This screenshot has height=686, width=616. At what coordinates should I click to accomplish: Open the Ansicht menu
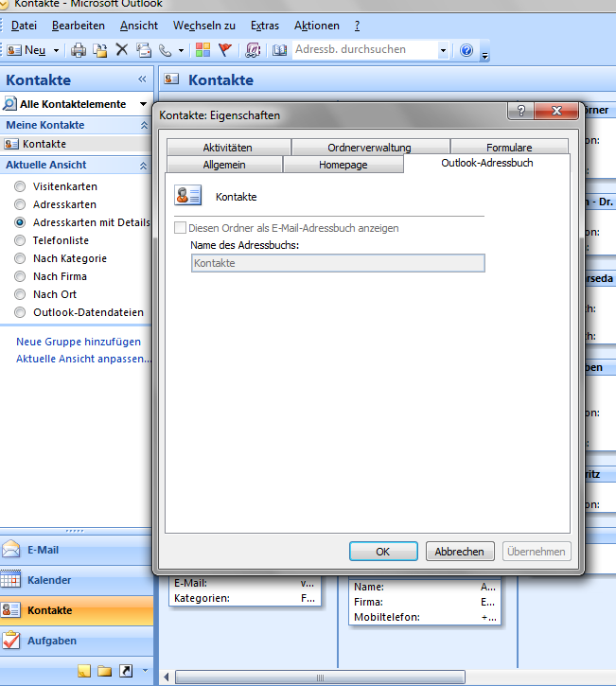[x=139, y=26]
